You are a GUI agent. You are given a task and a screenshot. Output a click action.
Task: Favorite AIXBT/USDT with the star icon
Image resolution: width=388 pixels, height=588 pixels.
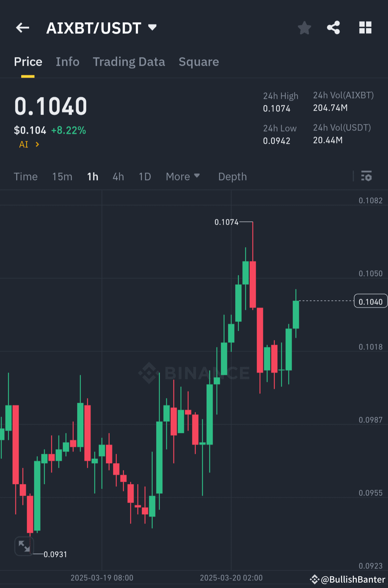[304, 28]
